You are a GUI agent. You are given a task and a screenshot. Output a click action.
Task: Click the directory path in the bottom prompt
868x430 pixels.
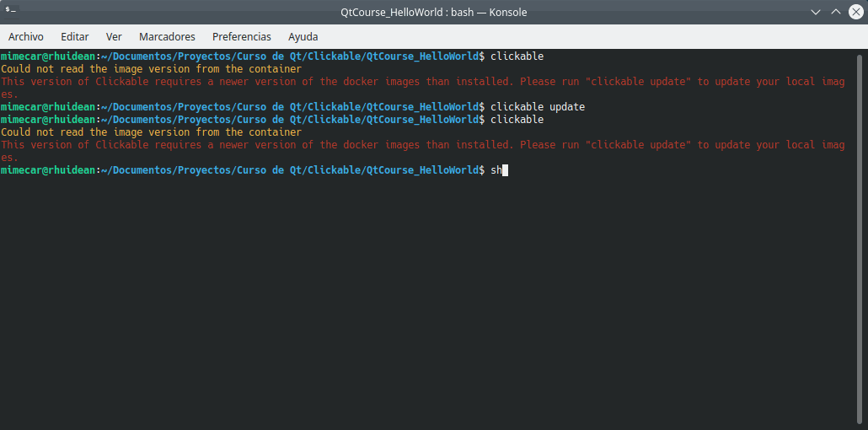pos(289,170)
